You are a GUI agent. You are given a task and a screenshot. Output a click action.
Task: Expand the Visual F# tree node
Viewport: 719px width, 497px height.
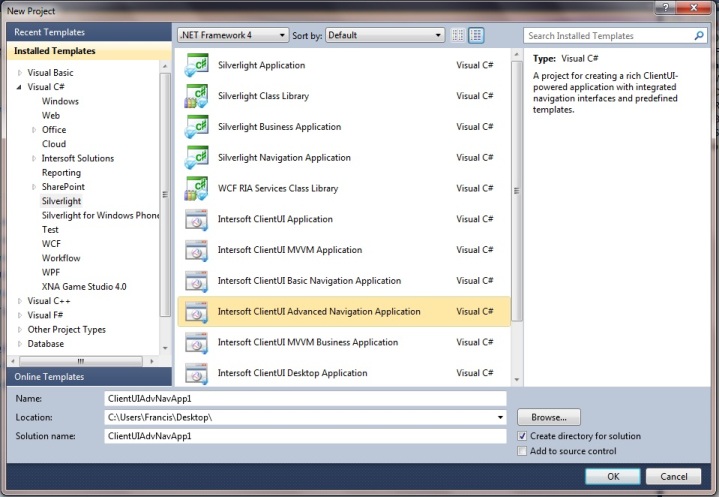(x=20, y=315)
